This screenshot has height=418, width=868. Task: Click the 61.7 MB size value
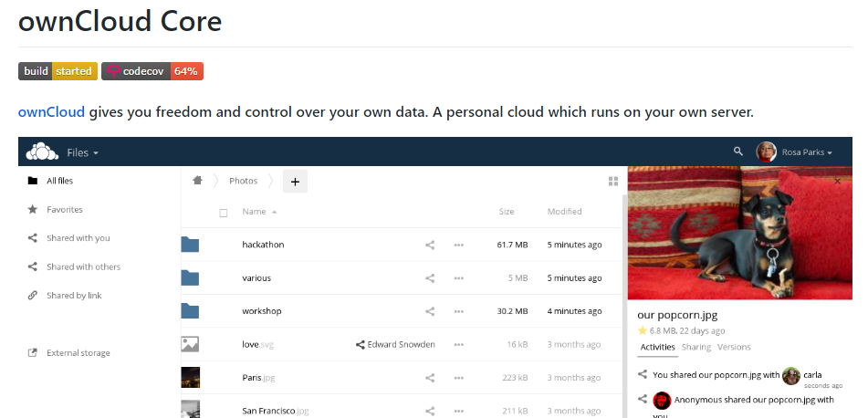coord(512,245)
